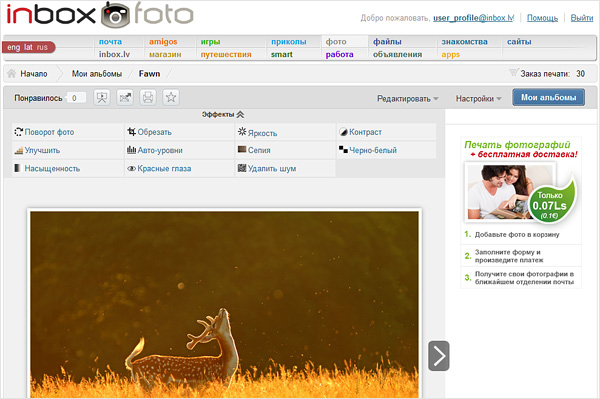Click the print order cart icon

(x=514, y=73)
